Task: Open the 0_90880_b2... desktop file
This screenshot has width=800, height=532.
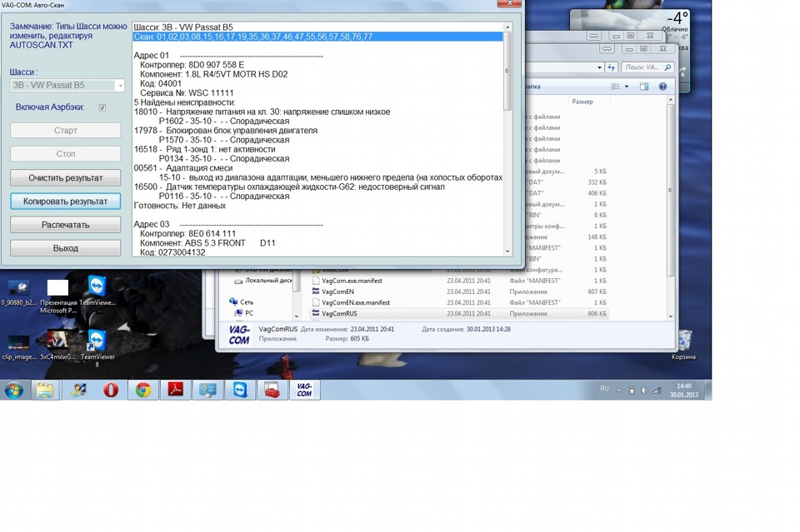Action: (18, 293)
